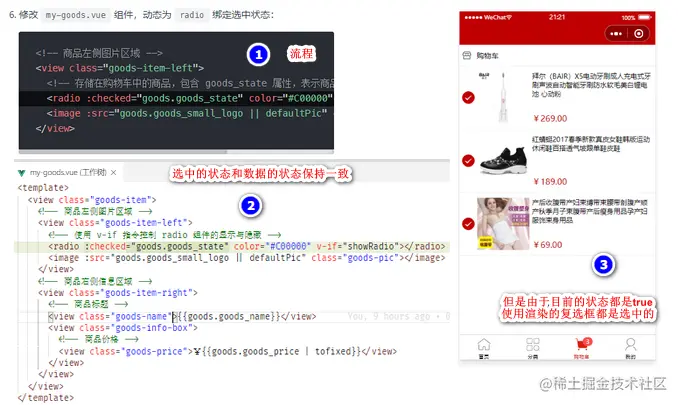Click the 21:21 time in the phone status bar
Screen dimensions: 680x405
coord(557,17)
